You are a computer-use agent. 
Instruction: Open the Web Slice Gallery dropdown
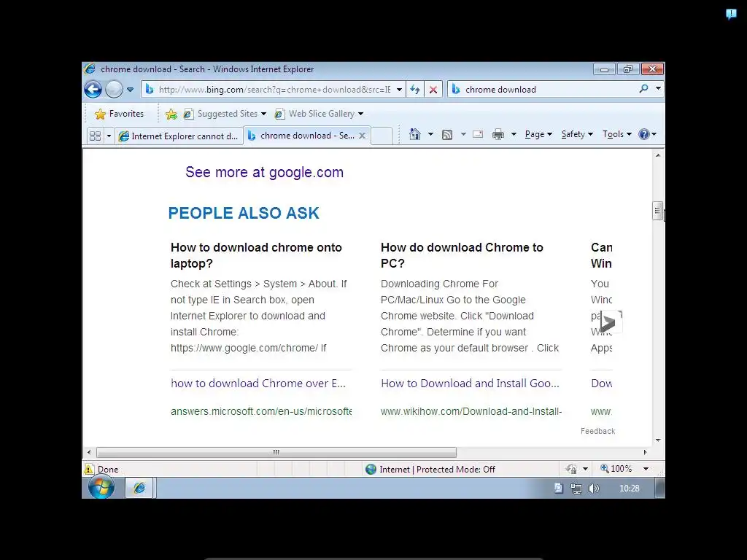[x=319, y=114]
